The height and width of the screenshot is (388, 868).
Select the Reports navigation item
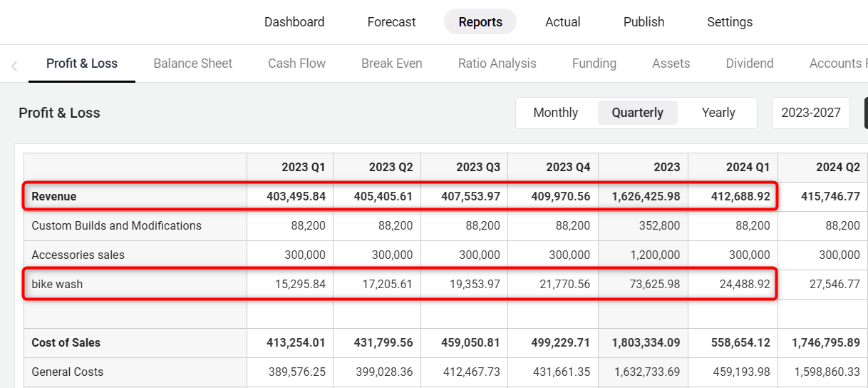tap(480, 22)
